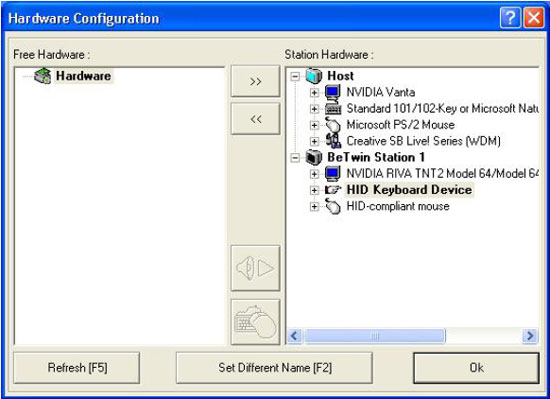
Task: Click the HID-compliant mouse icon
Action: tap(333, 206)
